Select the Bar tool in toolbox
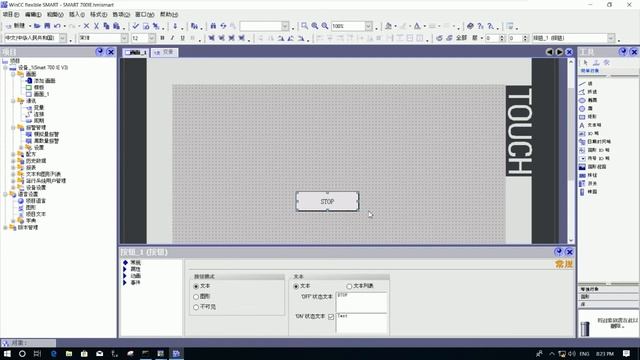Image resolution: width=640 pixels, height=360 pixels. 588,192
